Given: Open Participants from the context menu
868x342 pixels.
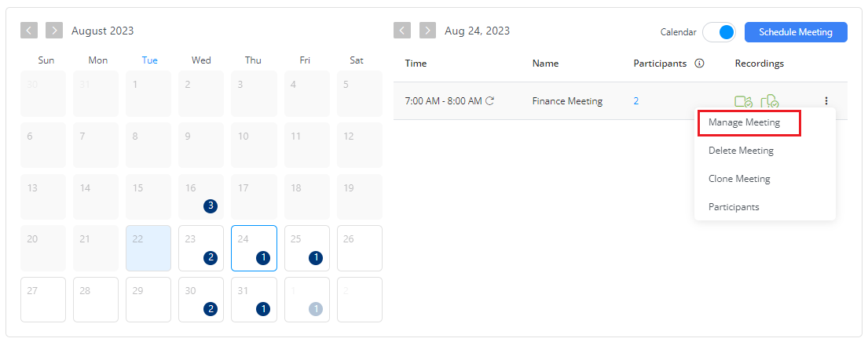Looking at the screenshot, I should (x=734, y=207).
